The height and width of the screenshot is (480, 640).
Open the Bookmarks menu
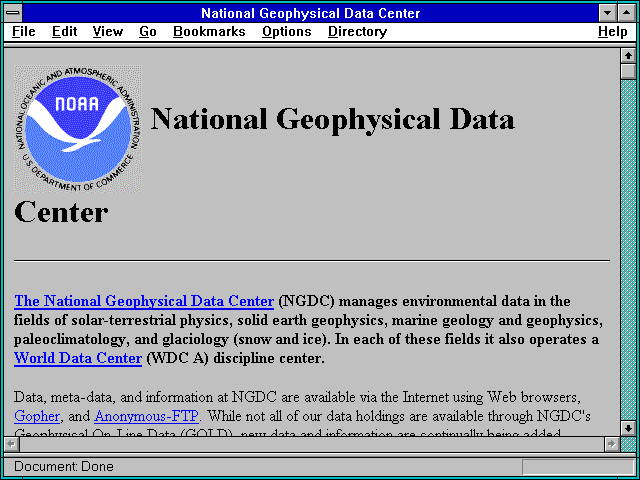pyautogui.click(x=209, y=32)
